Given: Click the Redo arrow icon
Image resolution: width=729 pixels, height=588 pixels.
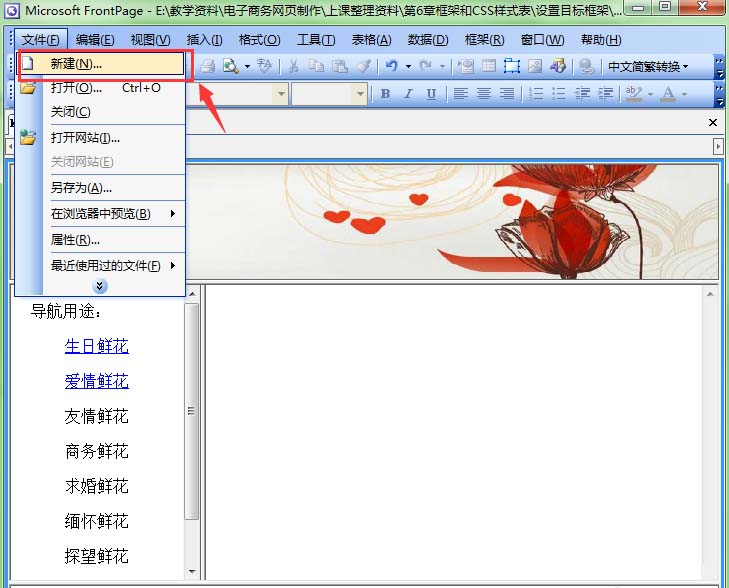Looking at the screenshot, I should [425, 66].
